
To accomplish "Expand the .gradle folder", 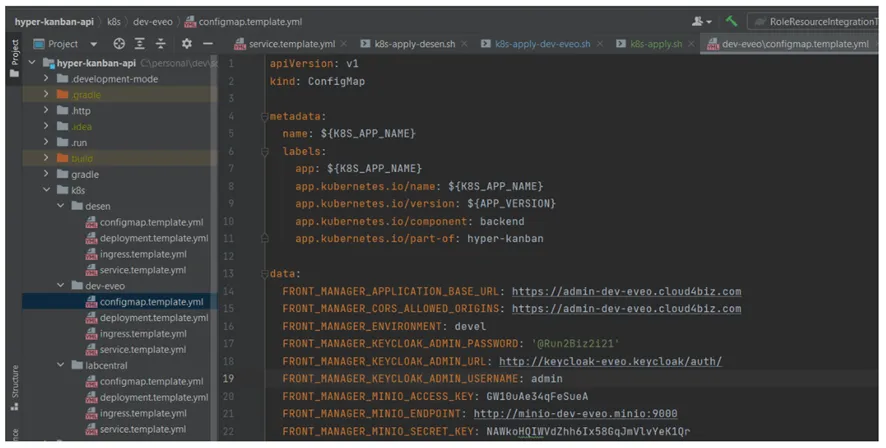I will (x=46, y=94).
